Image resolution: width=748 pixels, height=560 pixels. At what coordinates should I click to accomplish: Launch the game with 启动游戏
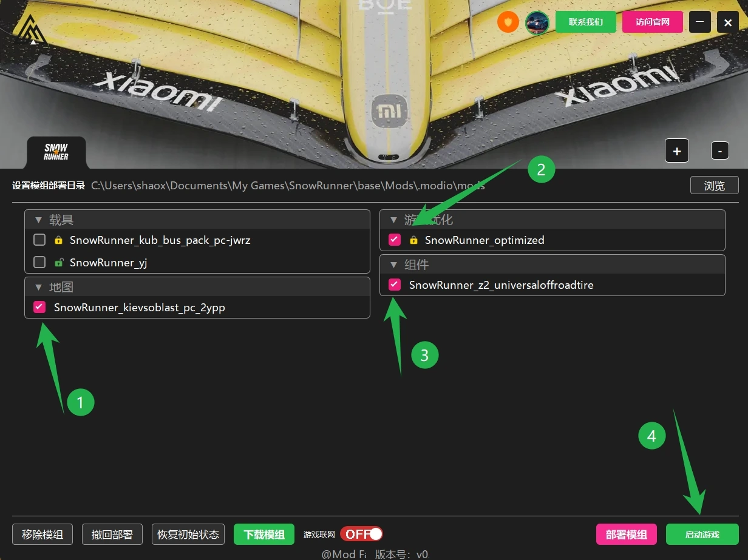tap(702, 535)
